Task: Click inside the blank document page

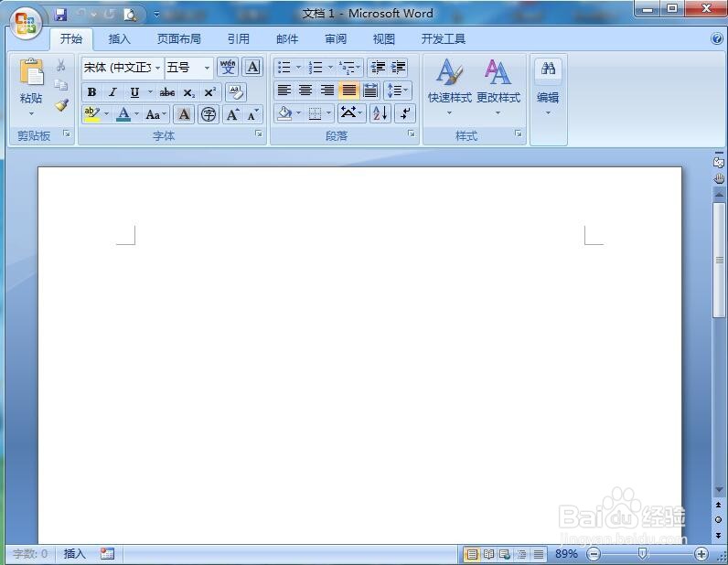Action: click(x=359, y=355)
